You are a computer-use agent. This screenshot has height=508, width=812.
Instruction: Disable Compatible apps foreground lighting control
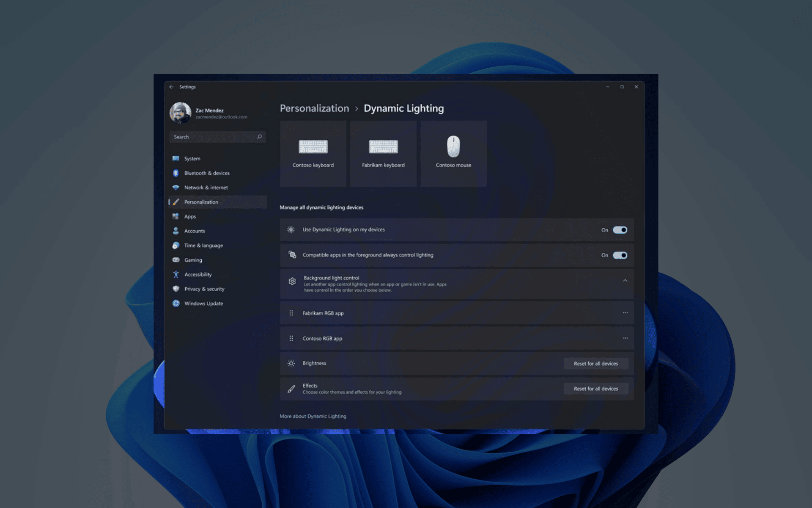click(x=619, y=254)
